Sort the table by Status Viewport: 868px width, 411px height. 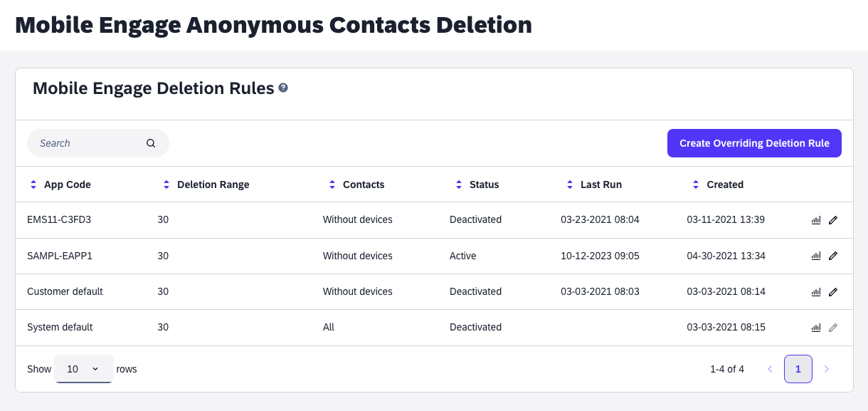coord(458,184)
